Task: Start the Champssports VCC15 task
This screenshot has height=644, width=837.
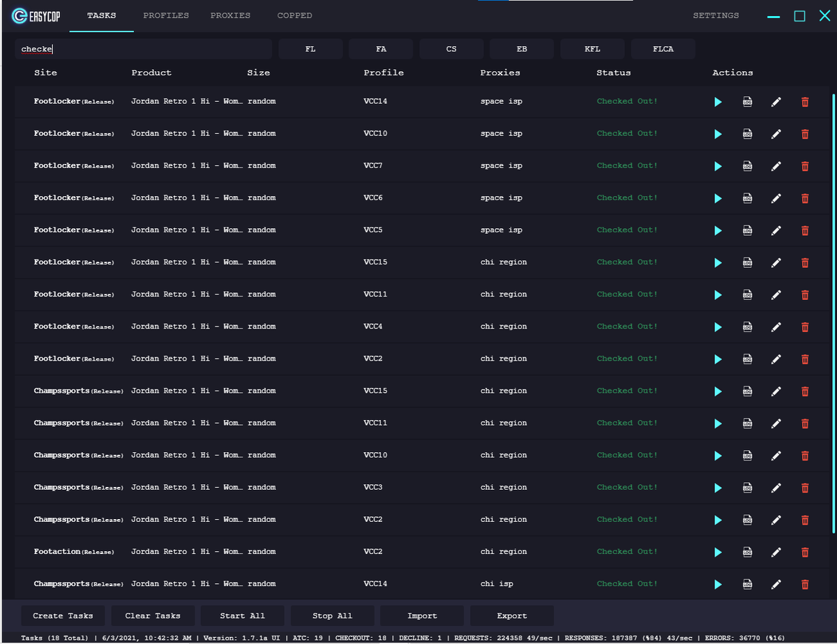Action: click(x=718, y=391)
